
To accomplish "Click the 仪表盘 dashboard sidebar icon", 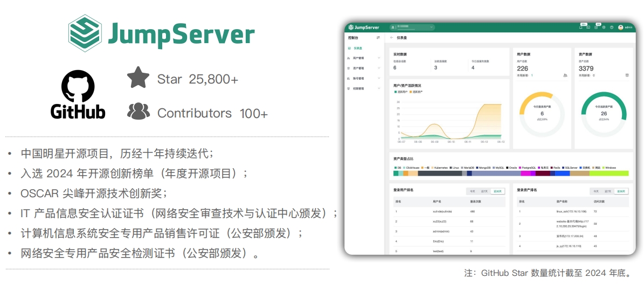I will 349,48.
